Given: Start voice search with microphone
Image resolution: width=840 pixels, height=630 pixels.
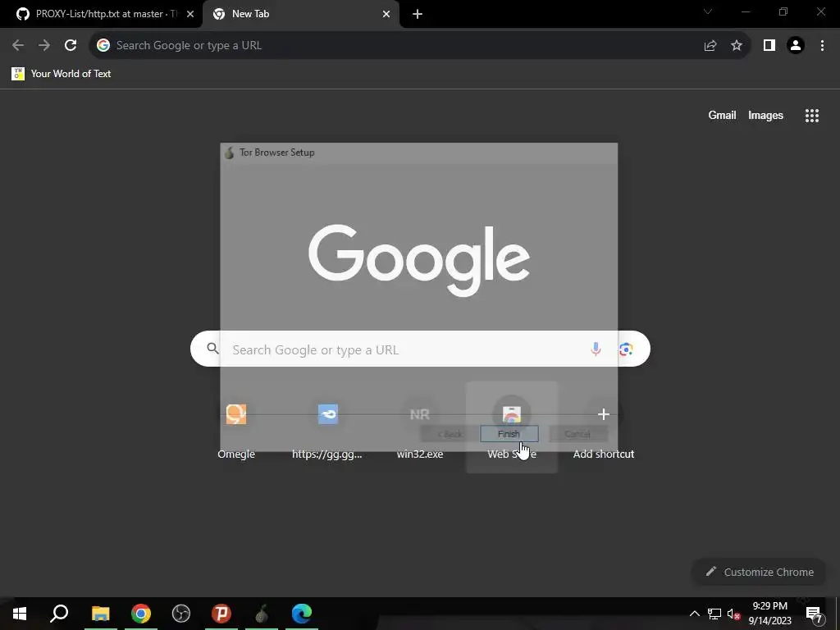Looking at the screenshot, I should click(x=596, y=349).
